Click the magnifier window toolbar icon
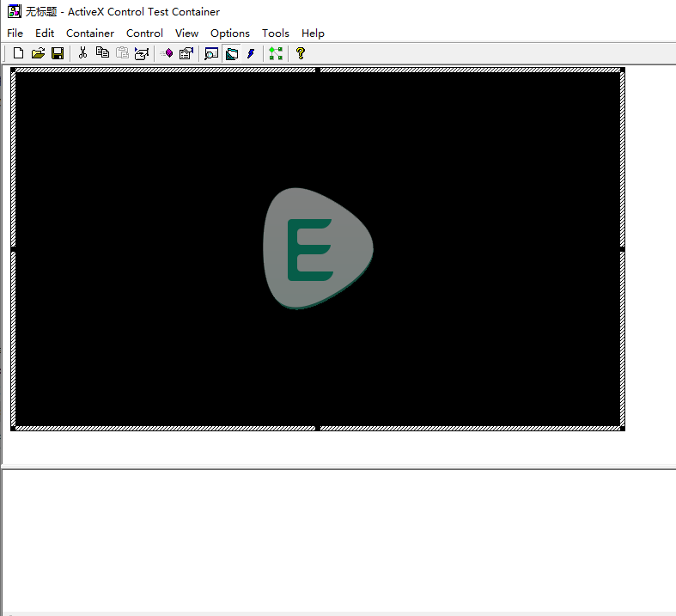 (211, 53)
